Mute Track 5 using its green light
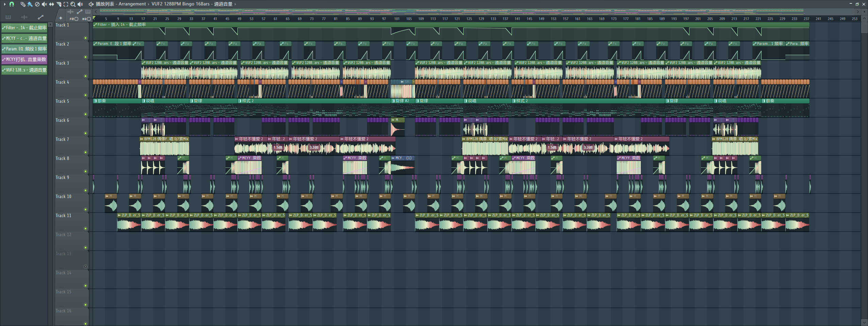This screenshot has width=868, height=326. pyautogui.click(x=85, y=114)
